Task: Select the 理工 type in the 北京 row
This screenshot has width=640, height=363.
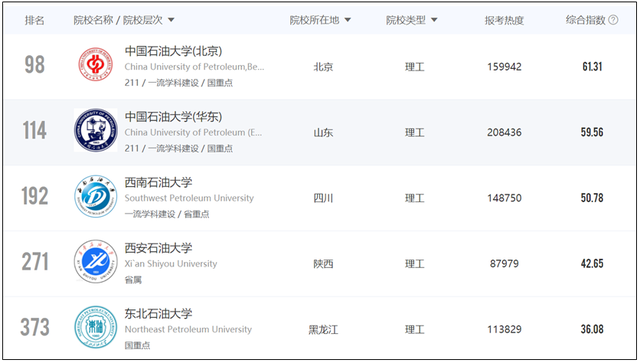Action: click(415, 67)
